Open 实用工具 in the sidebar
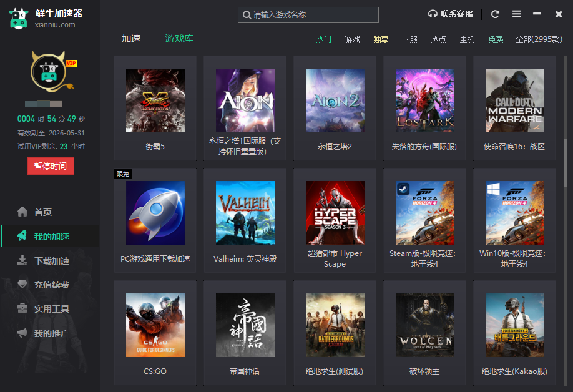This screenshot has height=392, width=573. point(50,309)
